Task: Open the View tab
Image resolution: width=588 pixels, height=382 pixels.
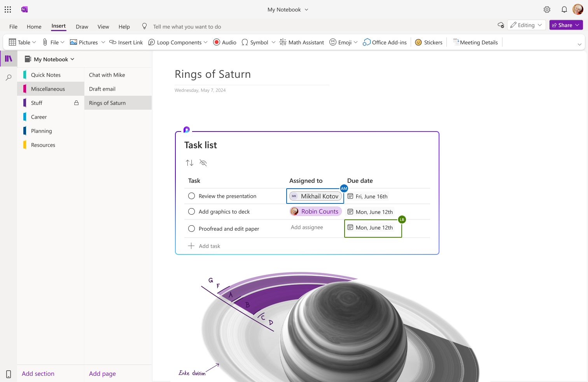Action: (x=103, y=27)
